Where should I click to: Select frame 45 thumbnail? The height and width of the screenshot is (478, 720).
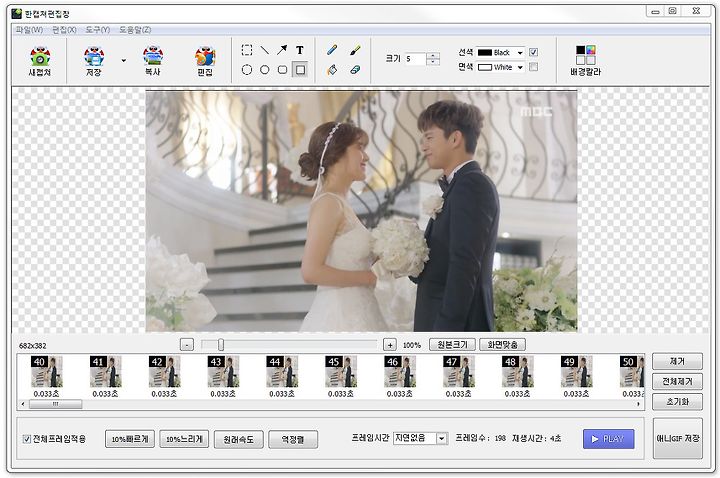340,372
